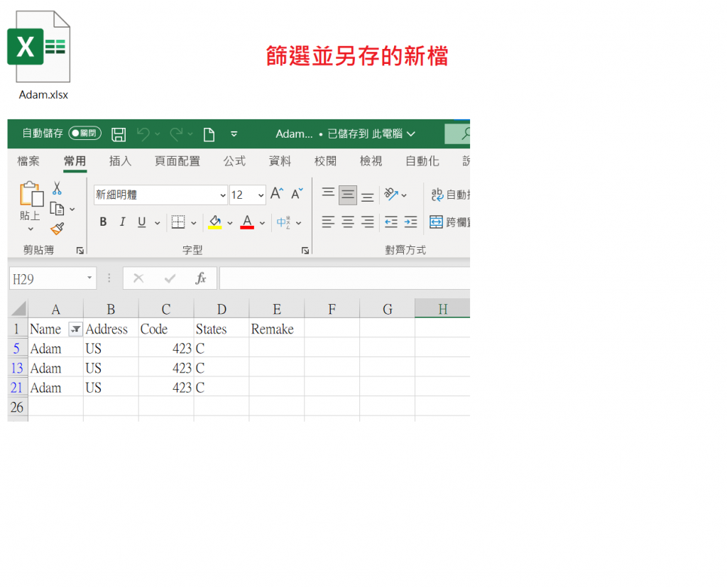The width and height of the screenshot is (727, 588).
Task: Apply the yellow Fill Color bucket
Action: (x=214, y=222)
